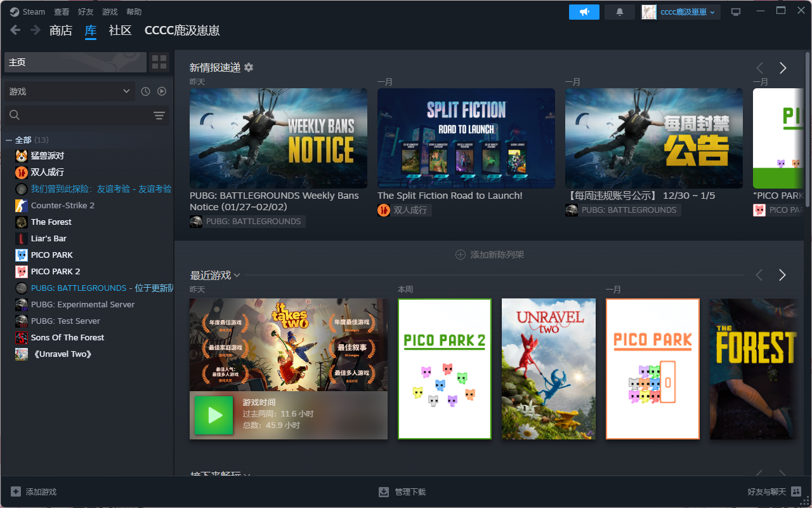
Task: Select Counter-Strike 2 in the game list
Action: tap(62, 205)
